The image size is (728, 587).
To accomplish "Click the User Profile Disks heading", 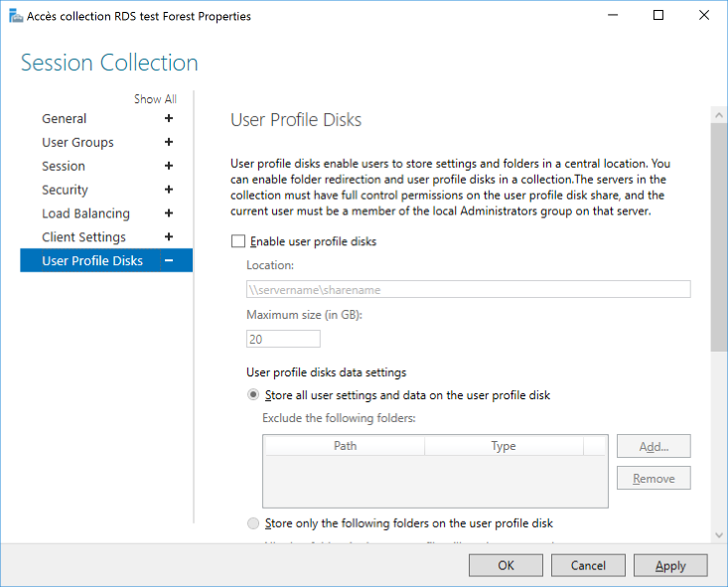I will pyautogui.click(x=296, y=120).
